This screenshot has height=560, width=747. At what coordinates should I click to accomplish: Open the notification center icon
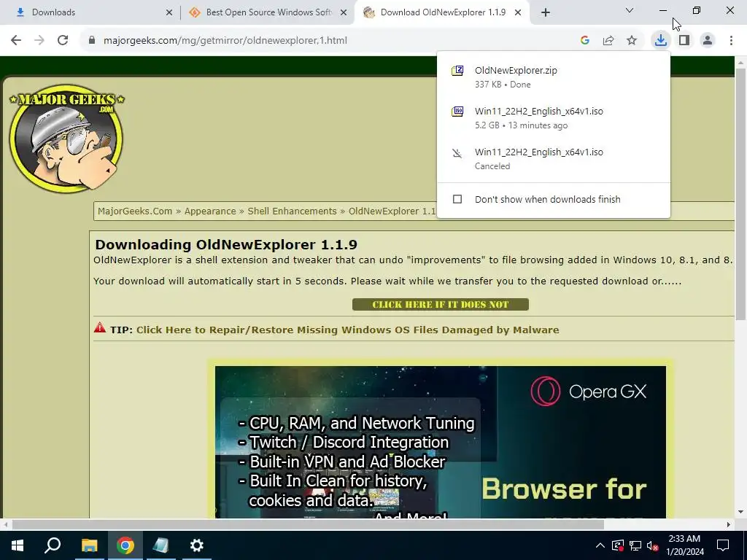723,545
